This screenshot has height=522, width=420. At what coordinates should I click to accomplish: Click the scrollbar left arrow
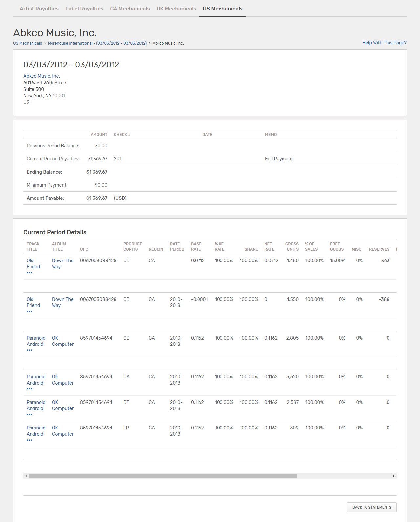(x=26, y=476)
